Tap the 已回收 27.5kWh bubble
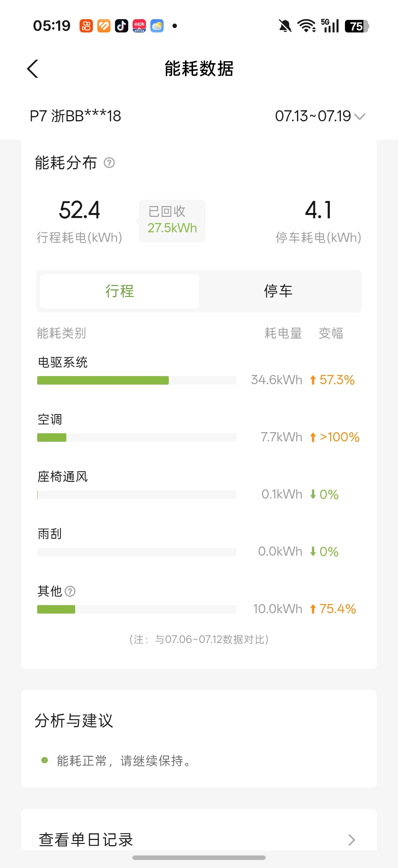Image resolution: width=398 pixels, height=868 pixels. [x=172, y=221]
